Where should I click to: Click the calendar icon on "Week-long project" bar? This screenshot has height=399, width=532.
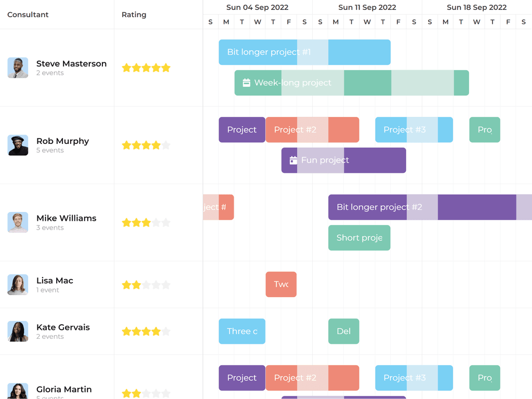(245, 82)
